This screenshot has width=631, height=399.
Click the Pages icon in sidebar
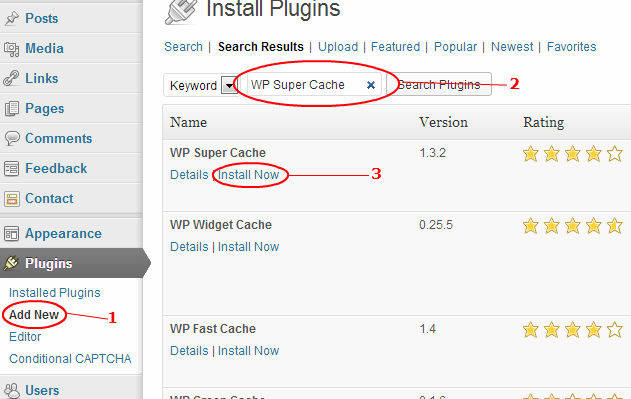coord(12,109)
